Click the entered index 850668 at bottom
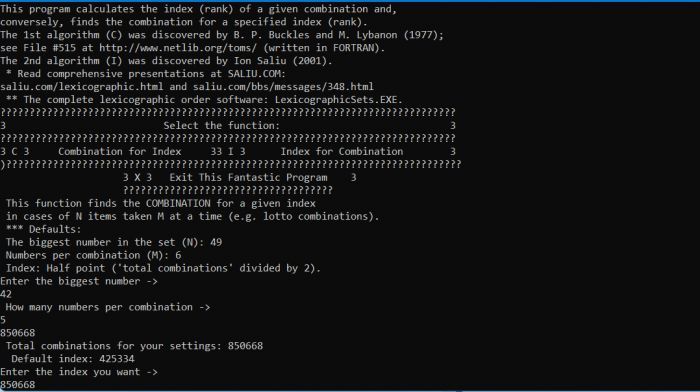 pos(17,385)
